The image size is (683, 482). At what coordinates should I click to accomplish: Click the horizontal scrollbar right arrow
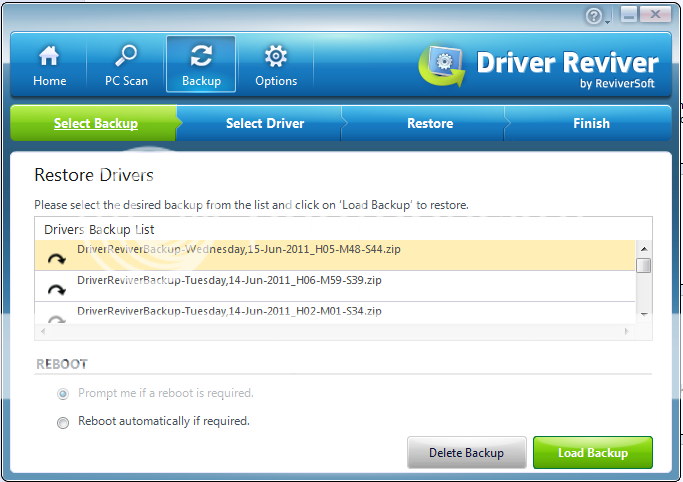[x=626, y=331]
